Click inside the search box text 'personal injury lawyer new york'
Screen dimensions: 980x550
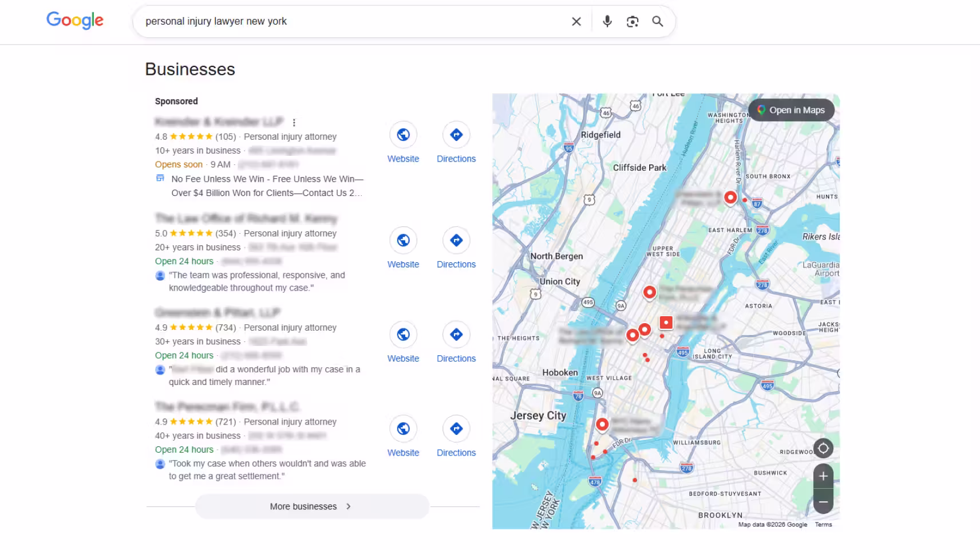(216, 21)
